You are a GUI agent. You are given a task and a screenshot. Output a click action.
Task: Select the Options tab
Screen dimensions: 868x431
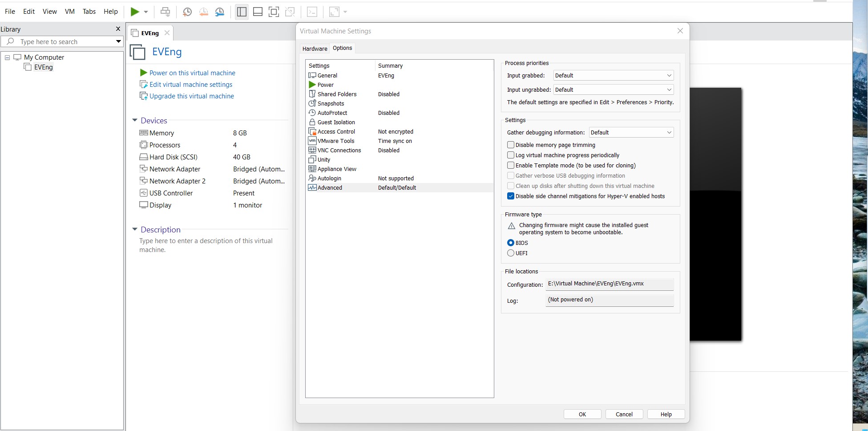coord(342,48)
